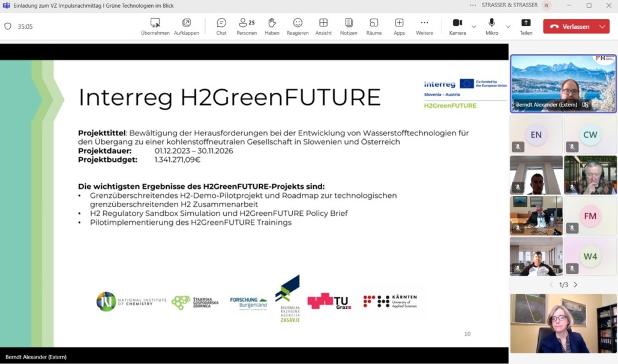This screenshot has width=618, height=364.
Task: Click Teilen to share content
Action: point(526,26)
